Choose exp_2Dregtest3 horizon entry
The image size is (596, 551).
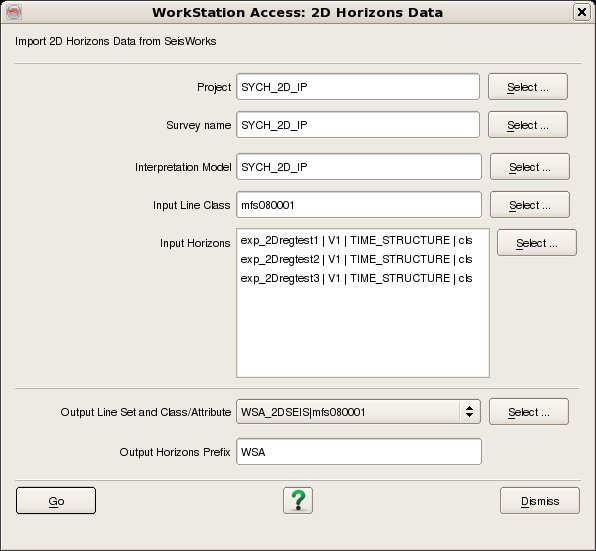[357, 278]
